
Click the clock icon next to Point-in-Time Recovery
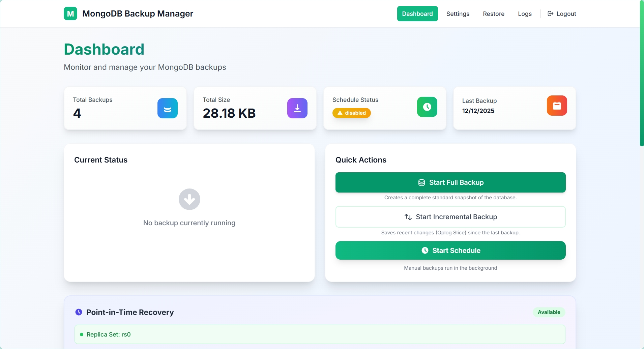click(78, 312)
